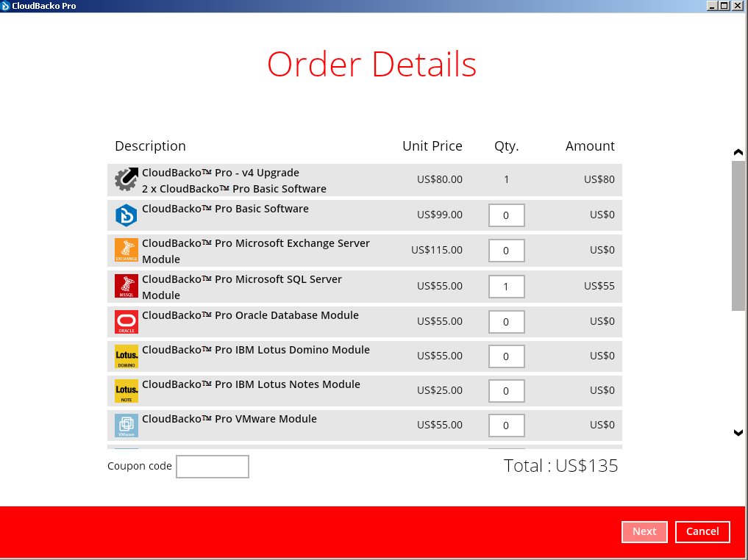Screen dimensions: 748x560
Task: Edit quantity for Microsoft Exchange Server Module
Action: 507,251
